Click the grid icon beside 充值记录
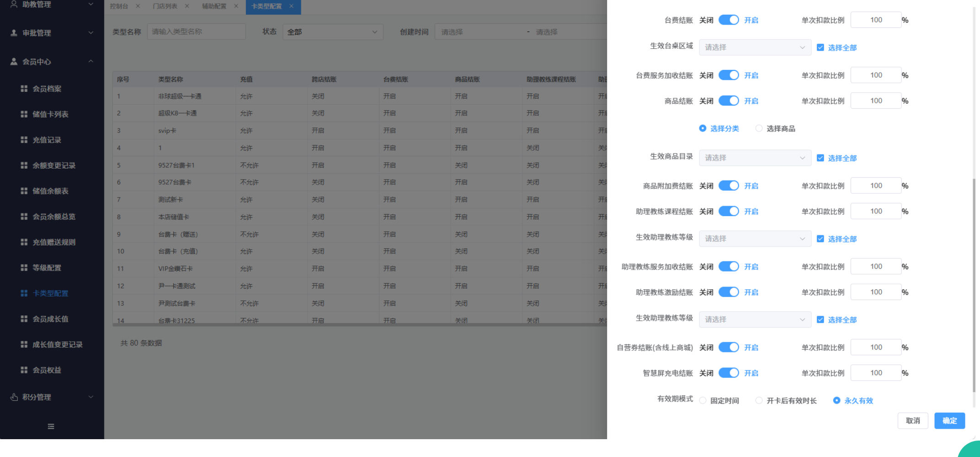Viewport: 980px width, 457px height. [24, 140]
